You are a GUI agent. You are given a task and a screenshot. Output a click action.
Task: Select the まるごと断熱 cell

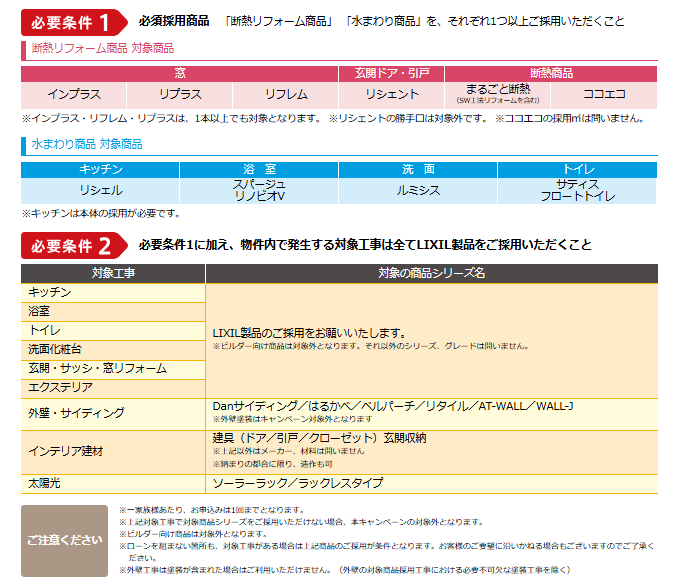pos(498,95)
